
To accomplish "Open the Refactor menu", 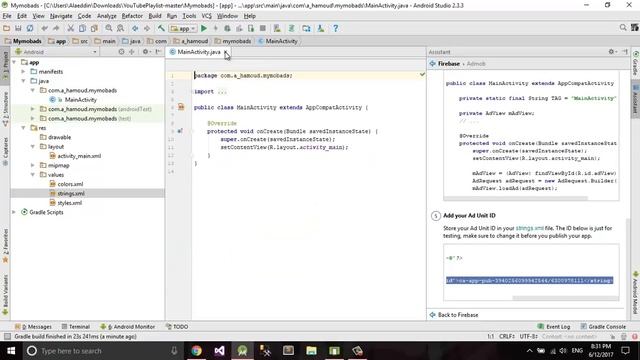I will pyautogui.click(x=132, y=16).
